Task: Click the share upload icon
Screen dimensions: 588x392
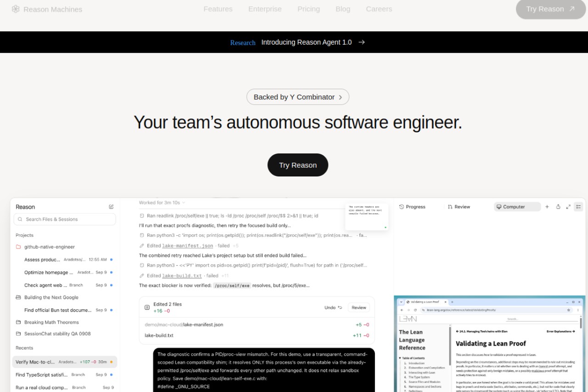Action: tap(558, 207)
